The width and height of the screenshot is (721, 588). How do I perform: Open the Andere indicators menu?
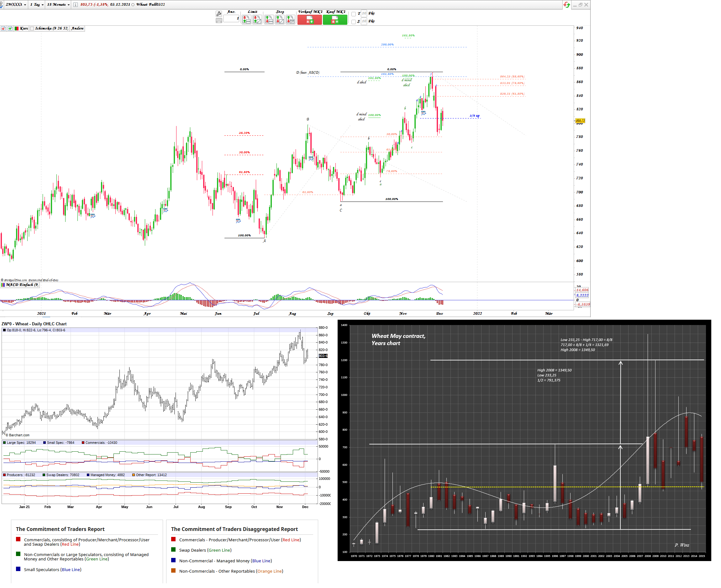(77, 29)
